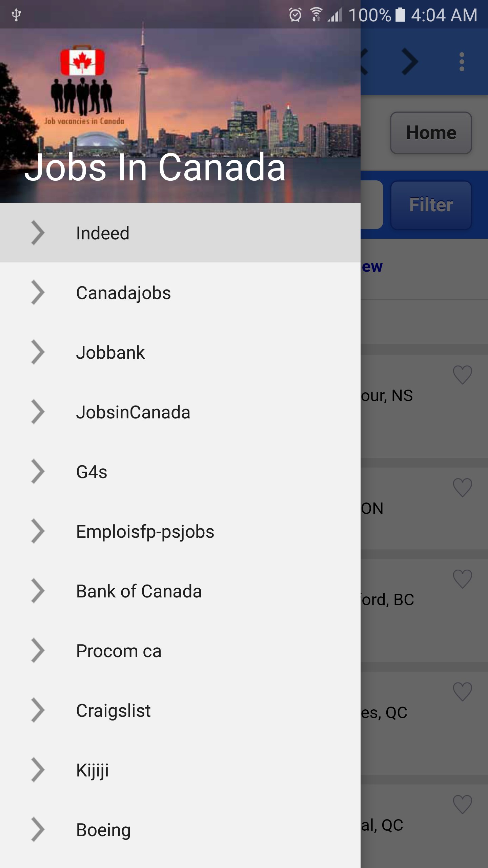Expand the Canadajobs chevron arrow
The image size is (488, 868).
click(38, 293)
